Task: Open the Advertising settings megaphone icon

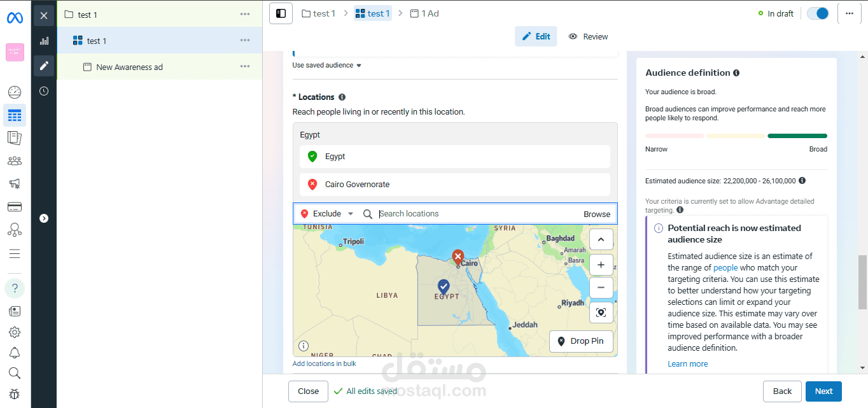Action: (15, 183)
